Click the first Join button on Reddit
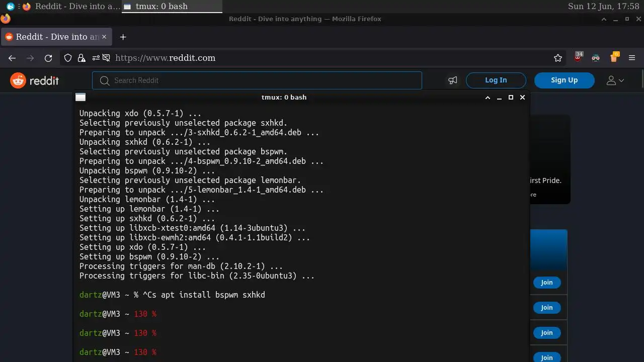The height and width of the screenshot is (362, 644). (x=547, y=283)
